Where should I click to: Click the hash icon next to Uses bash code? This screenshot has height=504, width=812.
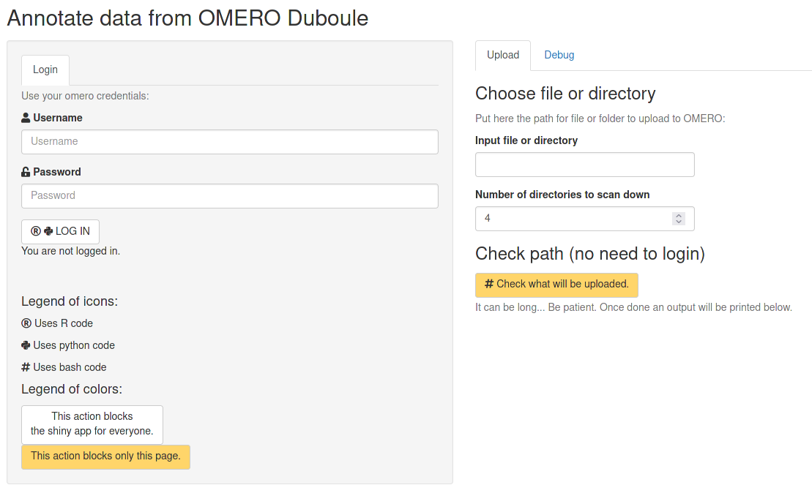(26, 367)
